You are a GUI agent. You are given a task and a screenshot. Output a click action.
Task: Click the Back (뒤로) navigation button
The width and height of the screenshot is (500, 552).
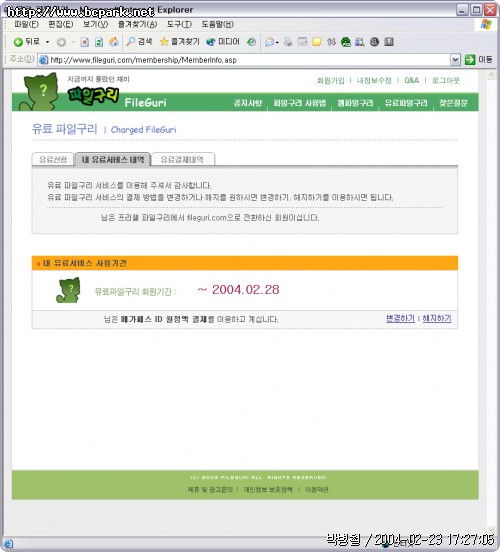27,42
